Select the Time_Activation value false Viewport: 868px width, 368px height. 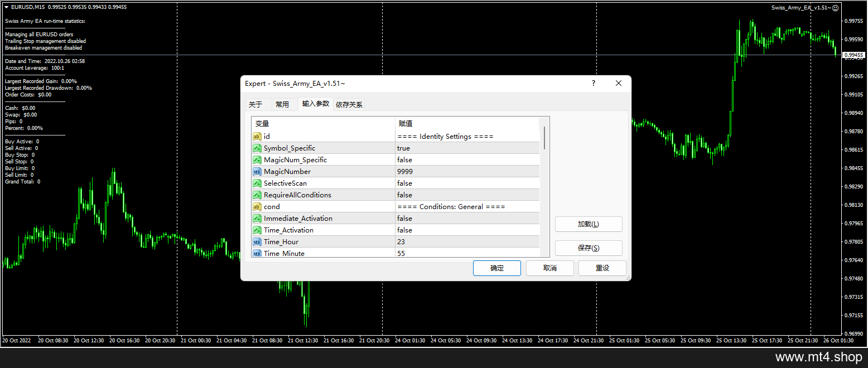[404, 230]
